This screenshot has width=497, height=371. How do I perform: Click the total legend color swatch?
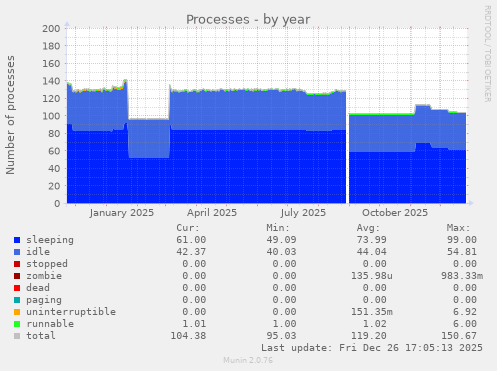pyautogui.click(x=17, y=336)
